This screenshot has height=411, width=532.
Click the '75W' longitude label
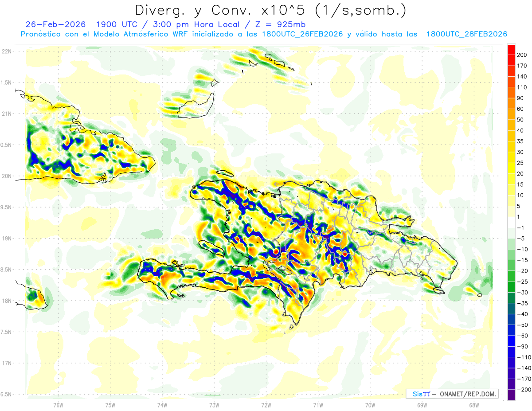click(110, 405)
